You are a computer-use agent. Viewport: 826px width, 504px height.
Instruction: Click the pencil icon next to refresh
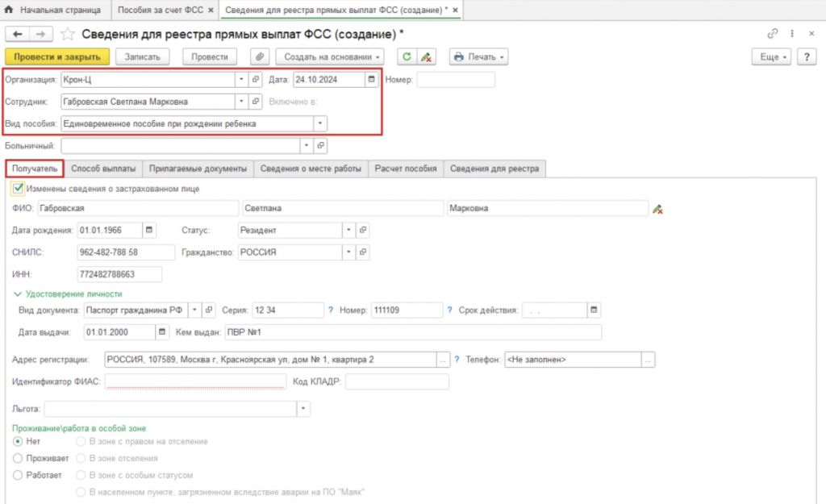[426, 57]
